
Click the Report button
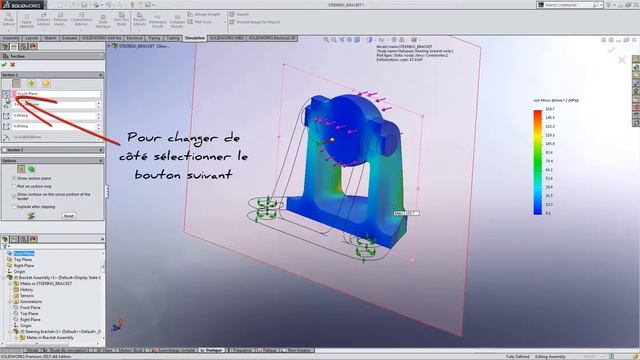click(239, 14)
